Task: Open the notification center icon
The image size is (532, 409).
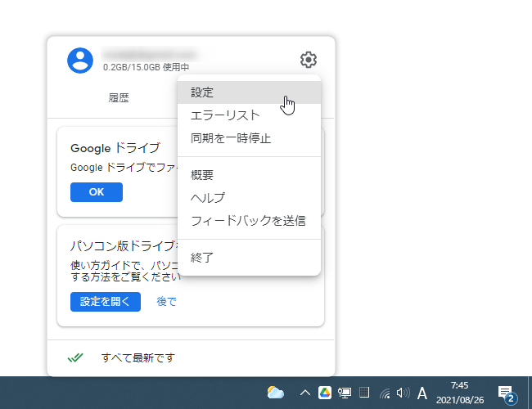Action: point(507,394)
